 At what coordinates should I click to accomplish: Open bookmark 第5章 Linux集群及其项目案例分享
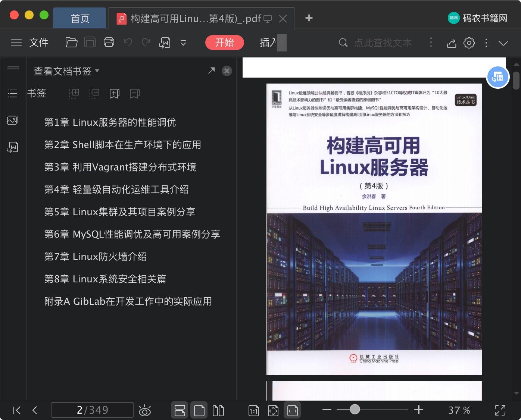point(120,212)
